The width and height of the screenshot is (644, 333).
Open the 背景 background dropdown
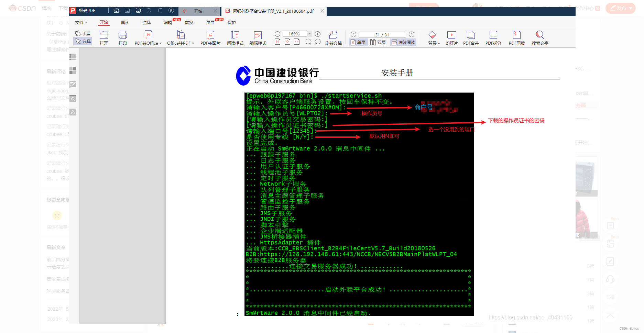(434, 38)
